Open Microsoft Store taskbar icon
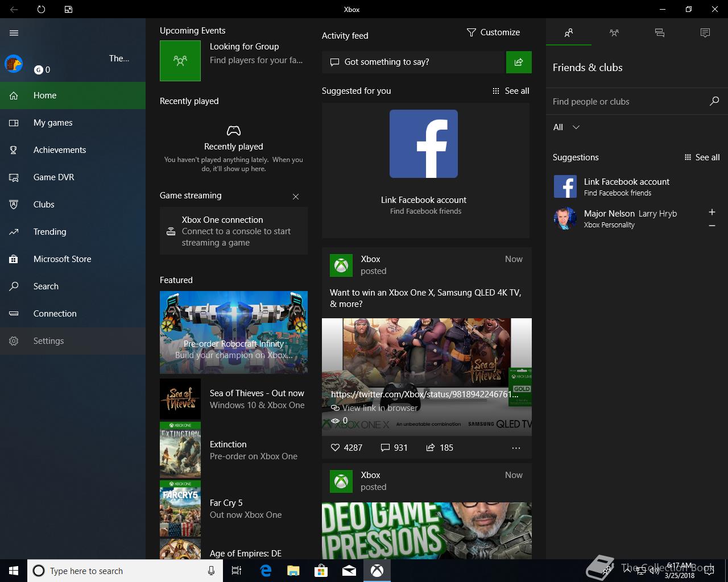The image size is (728, 582). pyautogui.click(x=321, y=571)
